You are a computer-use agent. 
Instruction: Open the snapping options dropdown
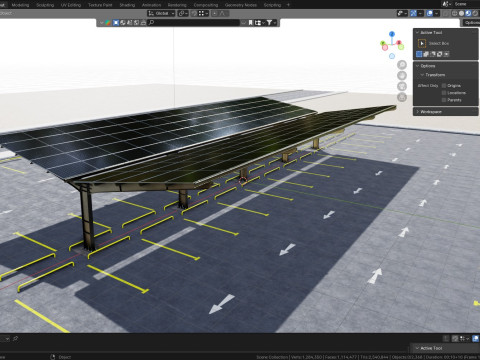click(203, 13)
